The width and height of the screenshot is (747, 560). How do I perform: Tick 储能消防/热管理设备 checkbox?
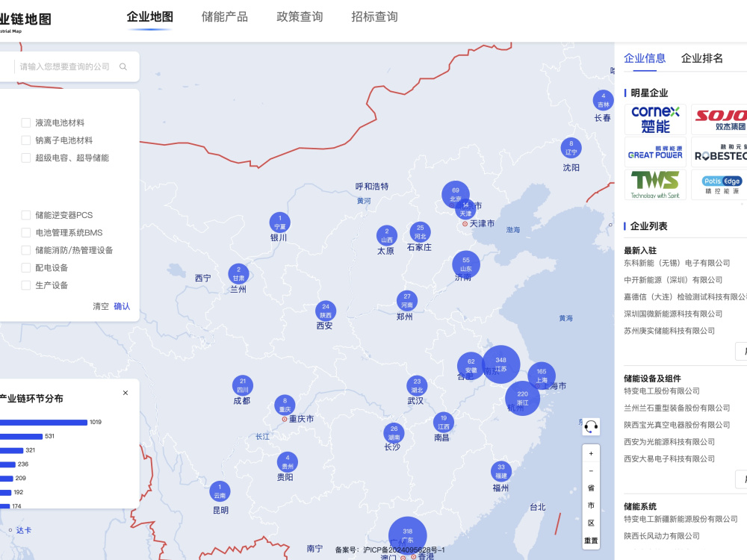(x=26, y=250)
